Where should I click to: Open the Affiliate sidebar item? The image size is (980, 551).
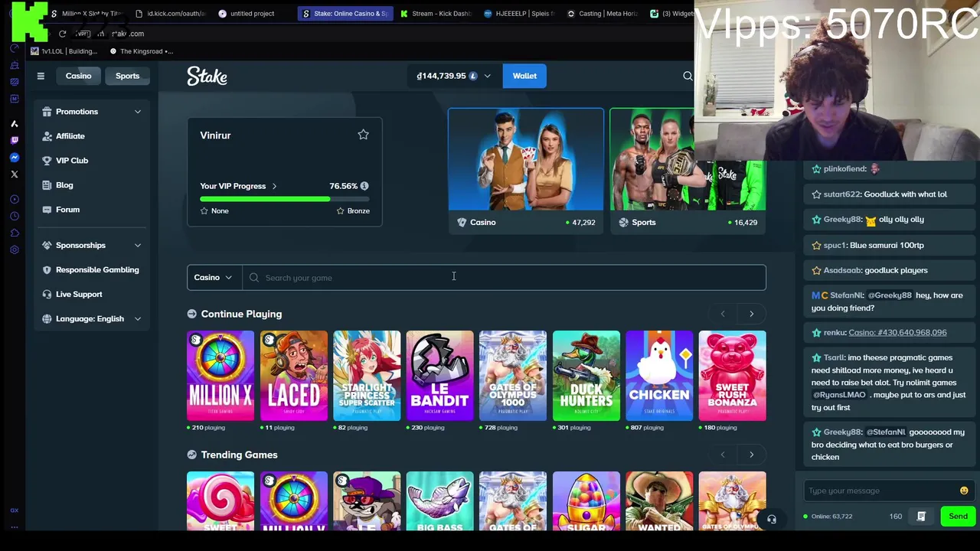coord(70,135)
